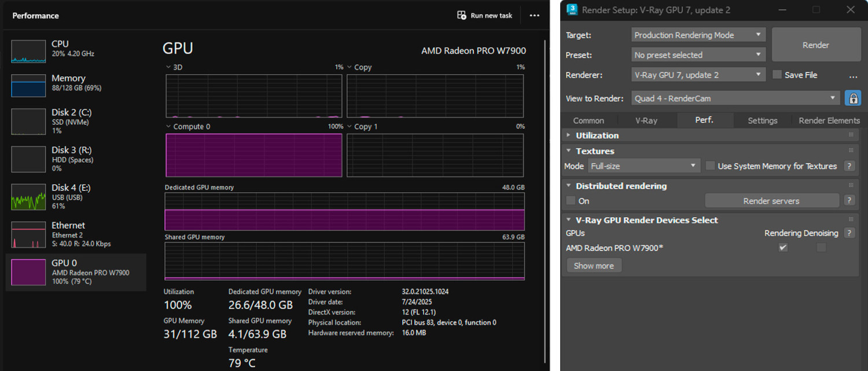Click the lock icon beside View to Render
This screenshot has height=371, width=868.
pos(852,98)
